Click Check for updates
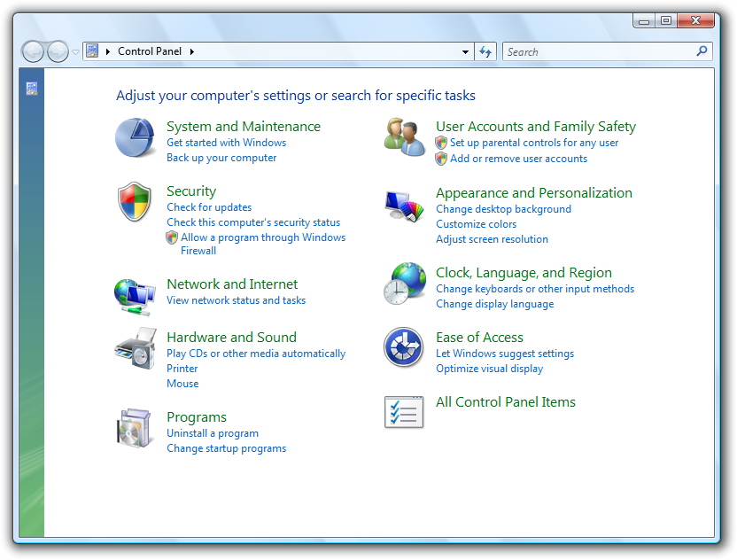 (x=209, y=207)
